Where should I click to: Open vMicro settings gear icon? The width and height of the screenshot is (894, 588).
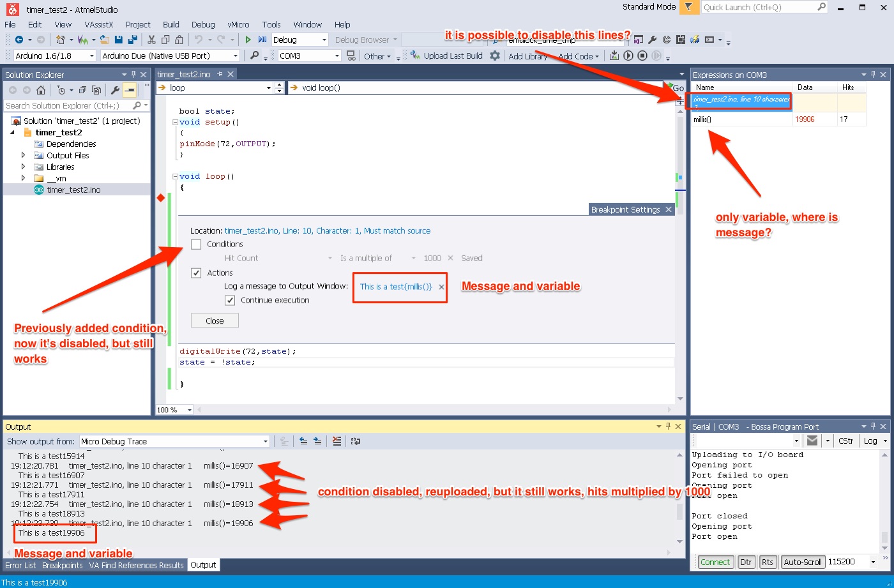pos(494,56)
